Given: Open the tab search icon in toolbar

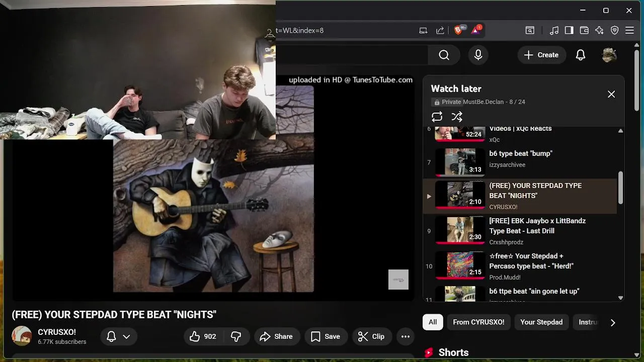Looking at the screenshot, I should [x=530, y=30].
